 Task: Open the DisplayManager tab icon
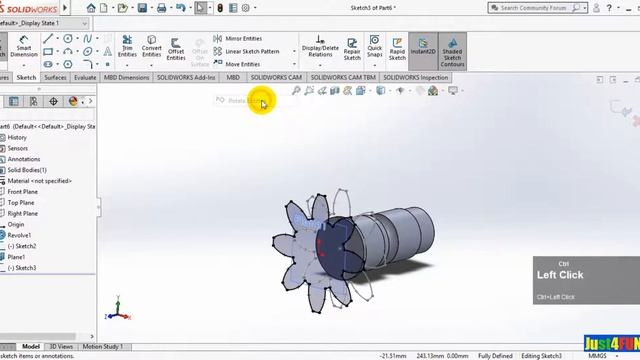pos(73,101)
